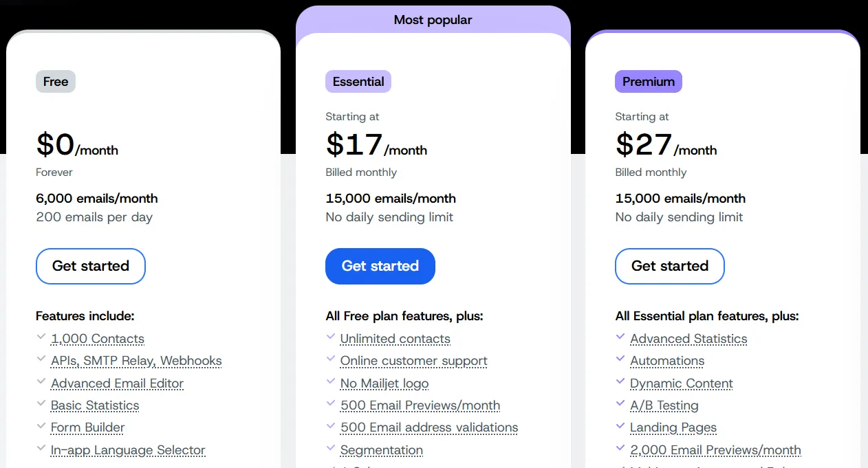Open Online customer support feature info

click(413, 361)
